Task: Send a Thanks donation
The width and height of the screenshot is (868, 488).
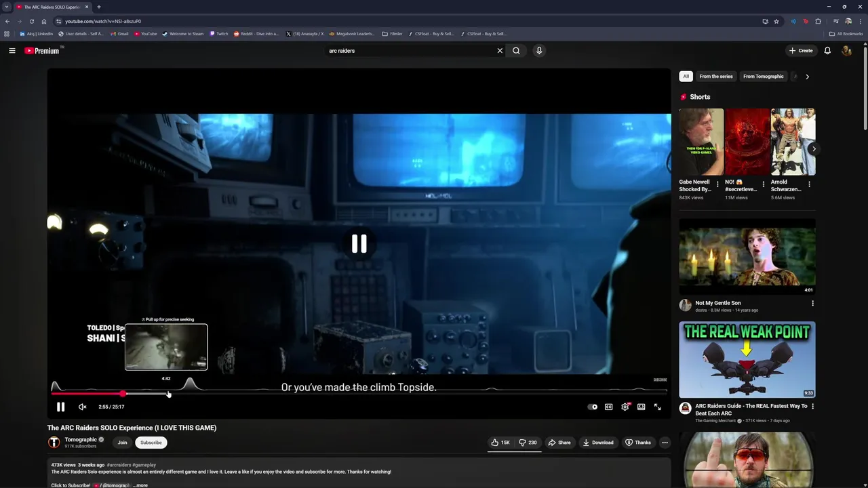Action: [637, 443]
